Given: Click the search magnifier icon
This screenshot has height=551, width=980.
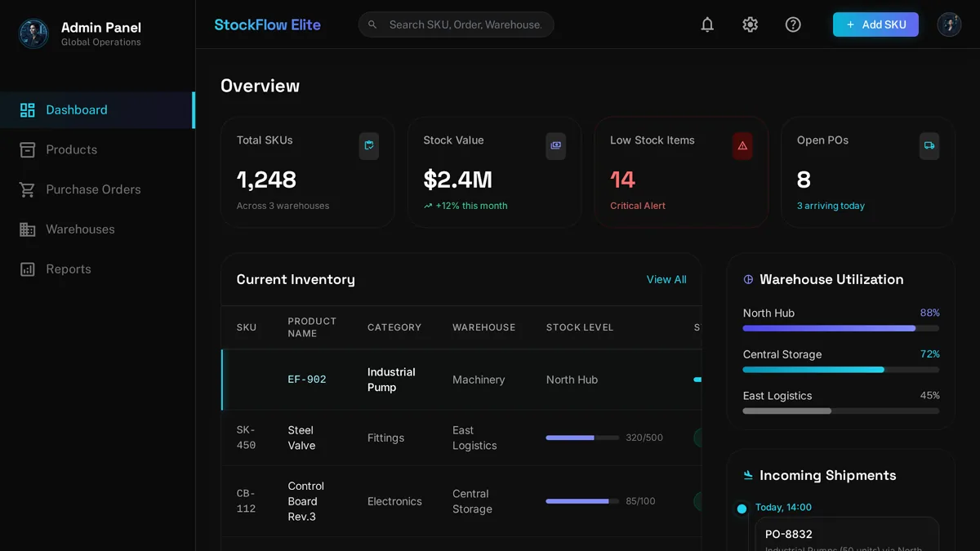Looking at the screenshot, I should 372,24.
